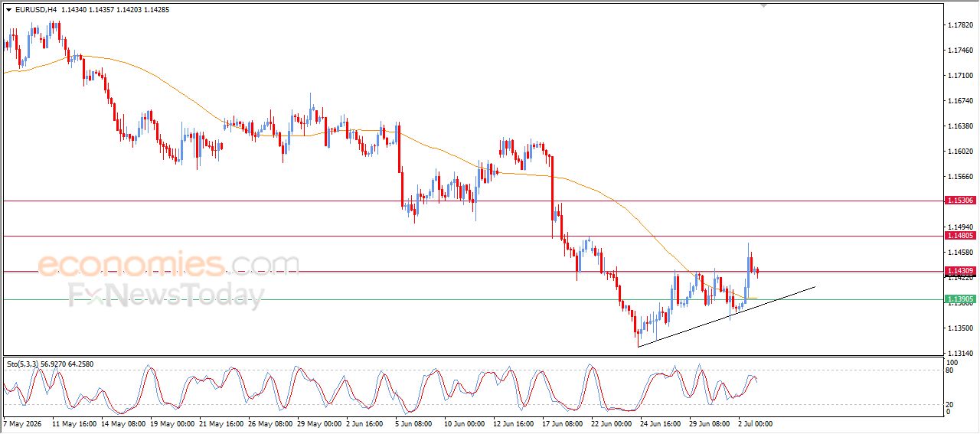Select the 1.15306 red price label
Image resolution: width=980 pixels, height=434 pixels.
coord(961,200)
